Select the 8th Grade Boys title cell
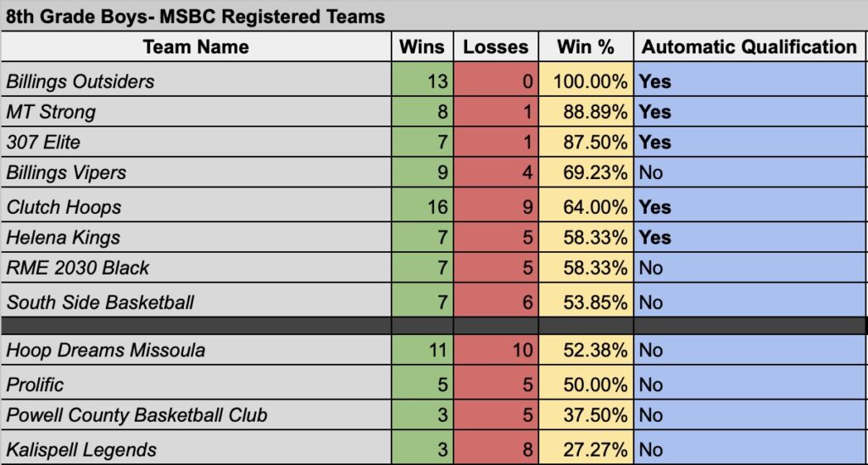 point(196,16)
